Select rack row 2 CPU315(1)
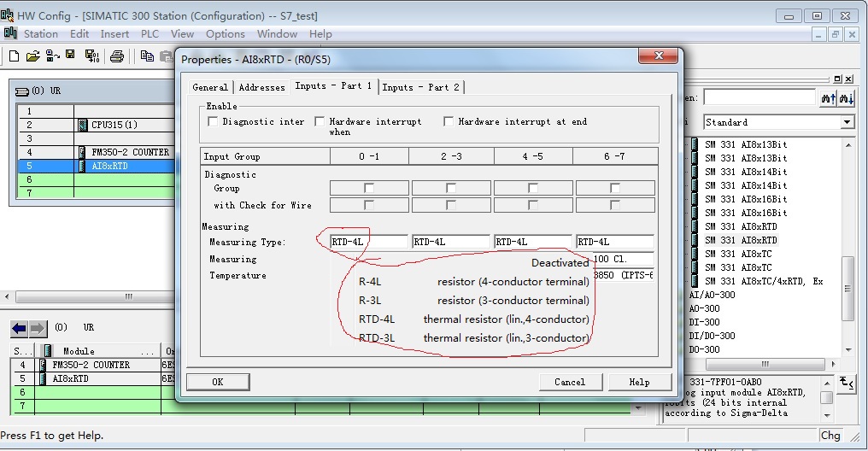Viewport: 868px width, 451px height. tap(96, 125)
